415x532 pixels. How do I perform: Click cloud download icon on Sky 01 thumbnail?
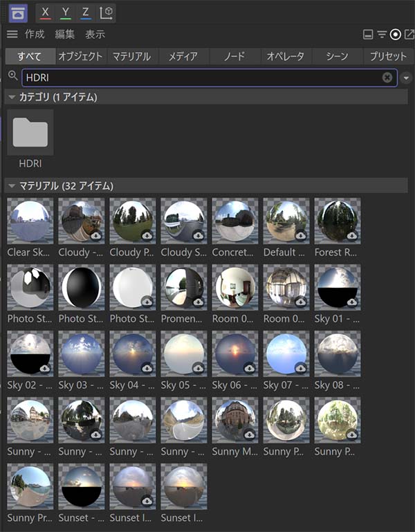point(352,302)
